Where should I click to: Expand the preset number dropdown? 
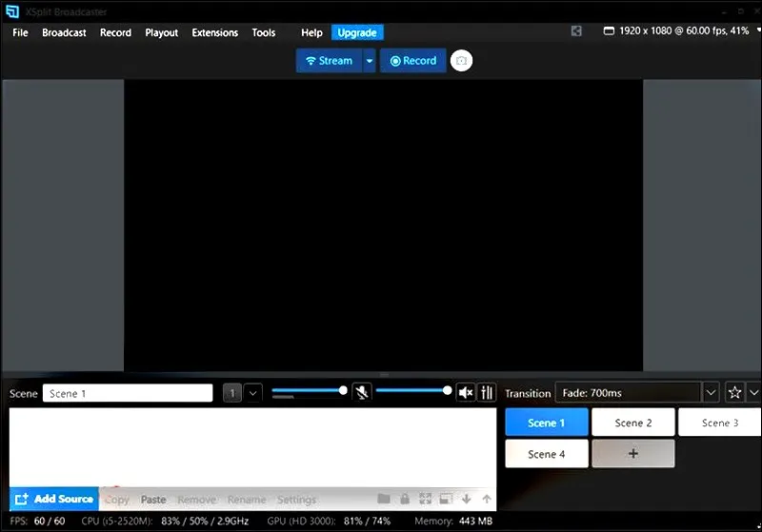[x=252, y=393]
